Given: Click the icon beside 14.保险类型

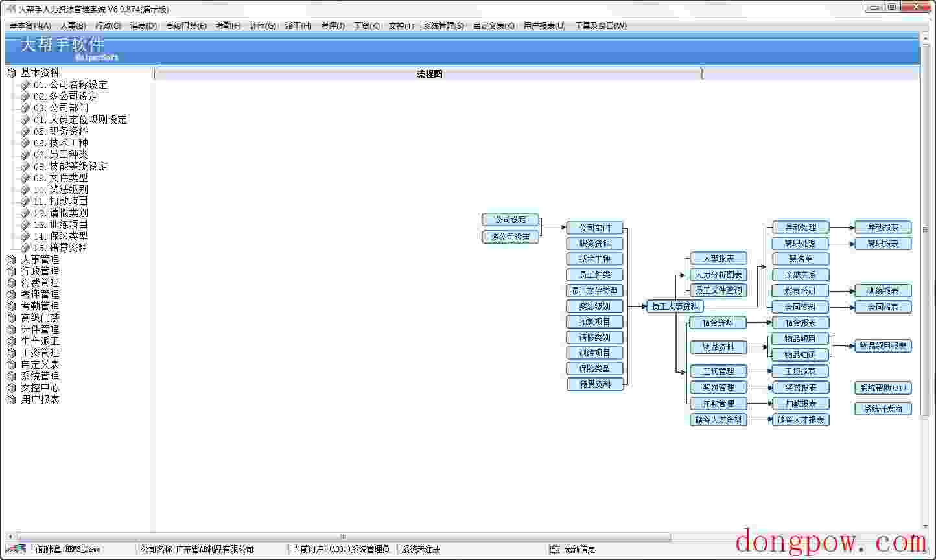Looking at the screenshot, I should [x=25, y=237].
